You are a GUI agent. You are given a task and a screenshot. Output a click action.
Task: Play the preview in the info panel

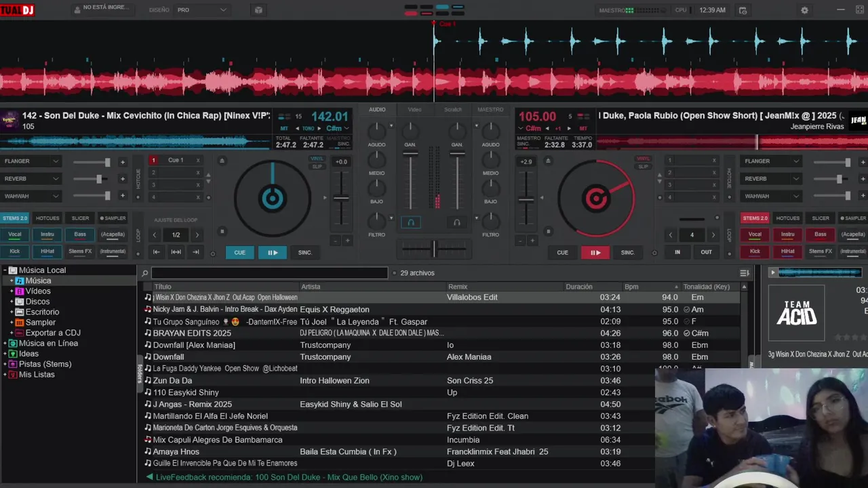pyautogui.click(x=772, y=272)
